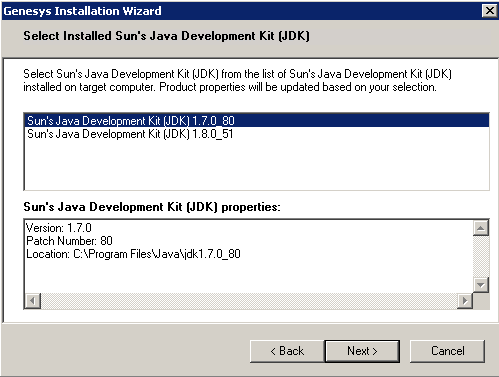Click the vertical scrollbar track in properties
This screenshot has width=499, height=377.
[481, 257]
